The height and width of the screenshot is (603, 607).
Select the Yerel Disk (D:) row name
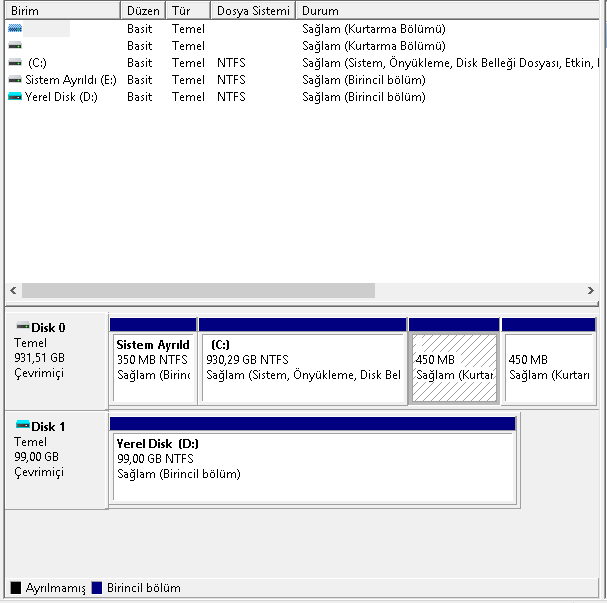[61, 97]
